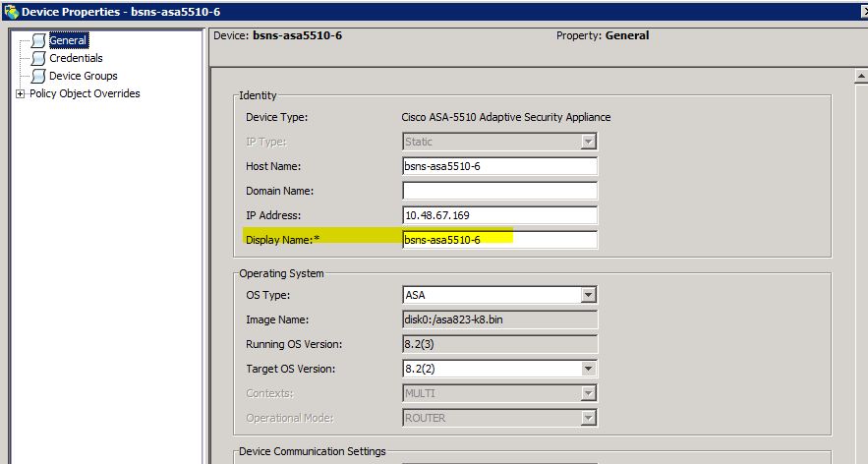This screenshot has height=464, width=868.
Task: Click the Credentials page icon
Action: pyautogui.click(x=38, y=58)
